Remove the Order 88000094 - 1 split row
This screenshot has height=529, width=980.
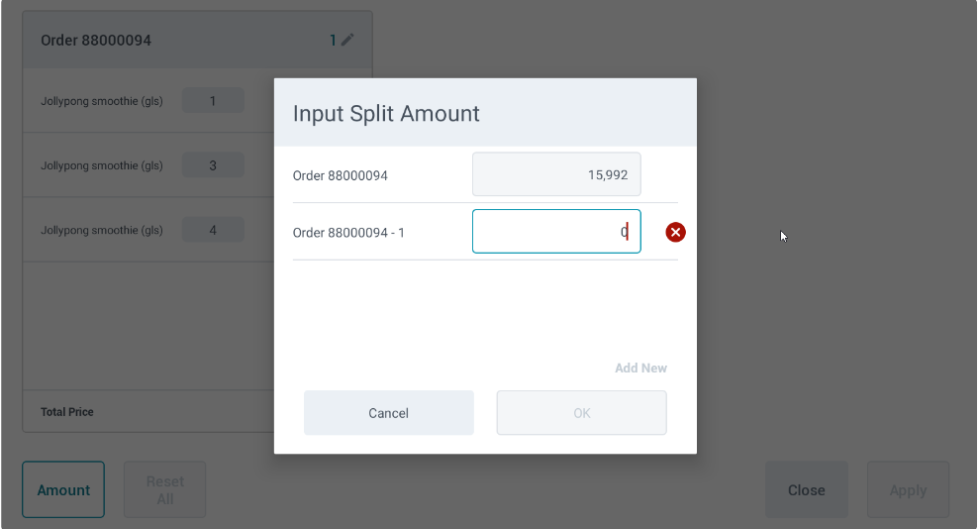click(x=676, y=232)
